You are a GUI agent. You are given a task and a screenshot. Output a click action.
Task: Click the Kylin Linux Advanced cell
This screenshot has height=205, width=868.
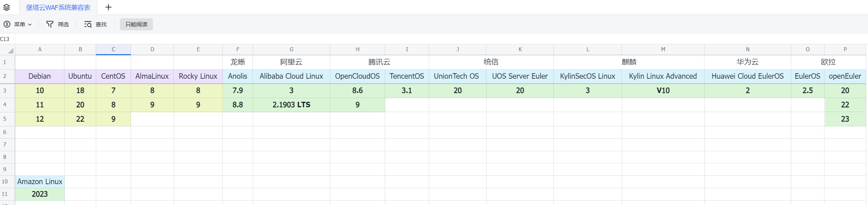click(663, 76)
